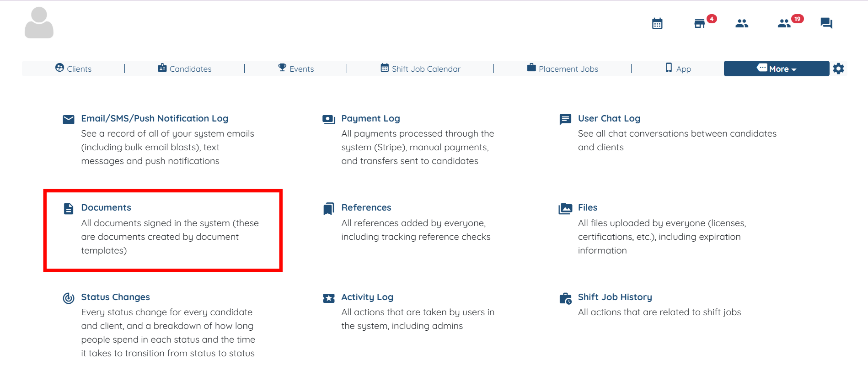Viewport: 868px width, 365px height.
Task: Select the Shift Job Calendar tab
Action: (420, 69)
